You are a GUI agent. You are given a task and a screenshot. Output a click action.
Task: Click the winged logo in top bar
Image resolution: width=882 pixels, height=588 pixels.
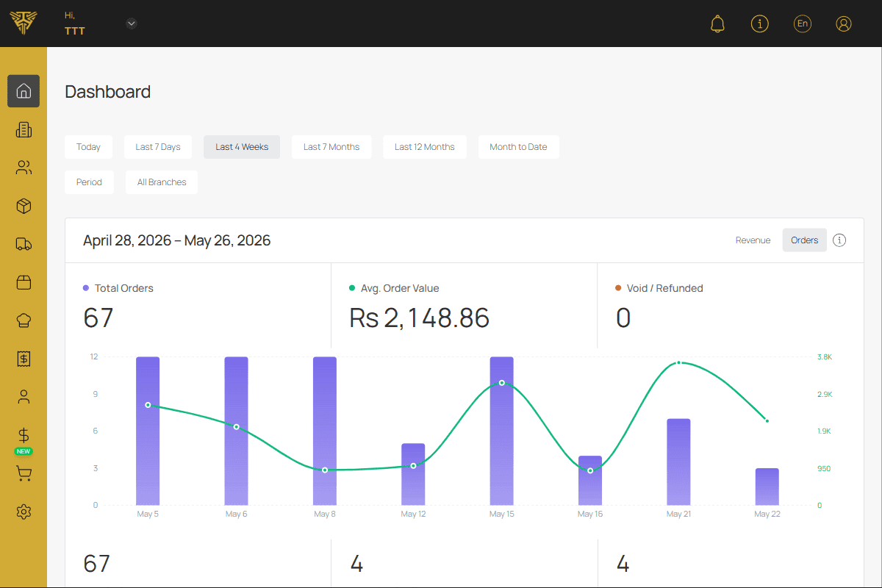click(24, 24)
